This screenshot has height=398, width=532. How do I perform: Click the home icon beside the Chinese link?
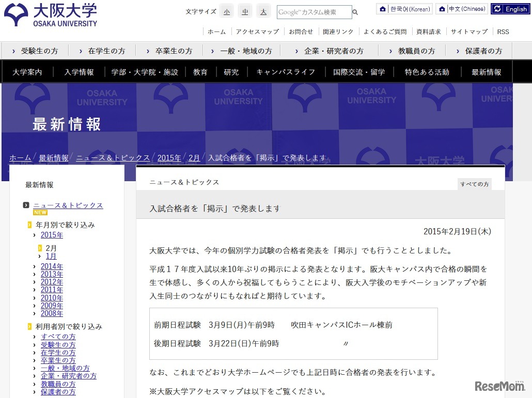[x=442, y=9]
